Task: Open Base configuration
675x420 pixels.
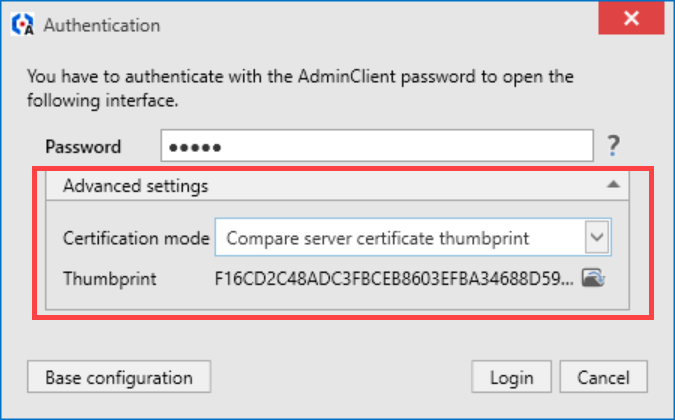Action: (119, 377)
